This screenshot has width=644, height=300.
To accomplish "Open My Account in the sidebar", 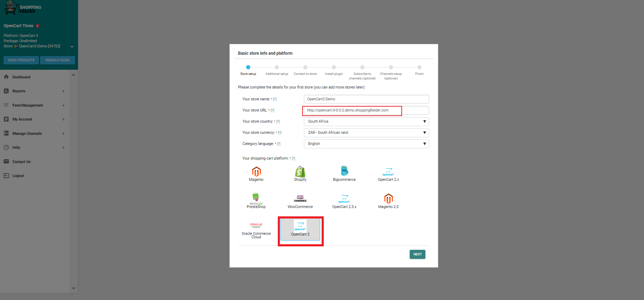I will (x=22, y=119).
